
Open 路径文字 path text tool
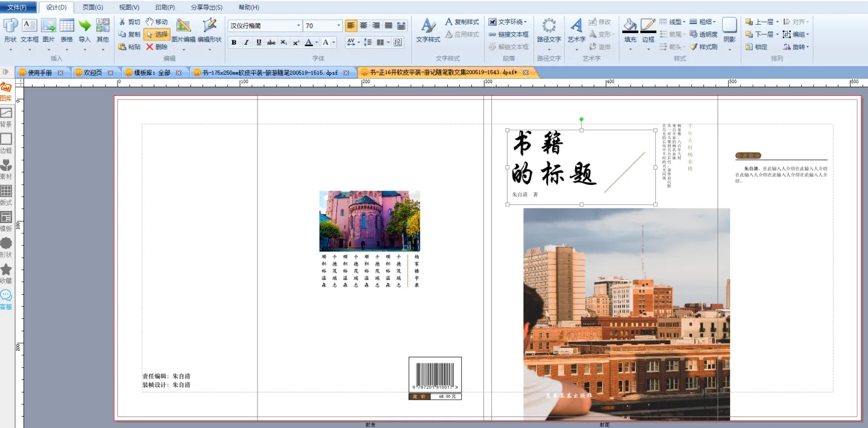[x=549, y=31]
